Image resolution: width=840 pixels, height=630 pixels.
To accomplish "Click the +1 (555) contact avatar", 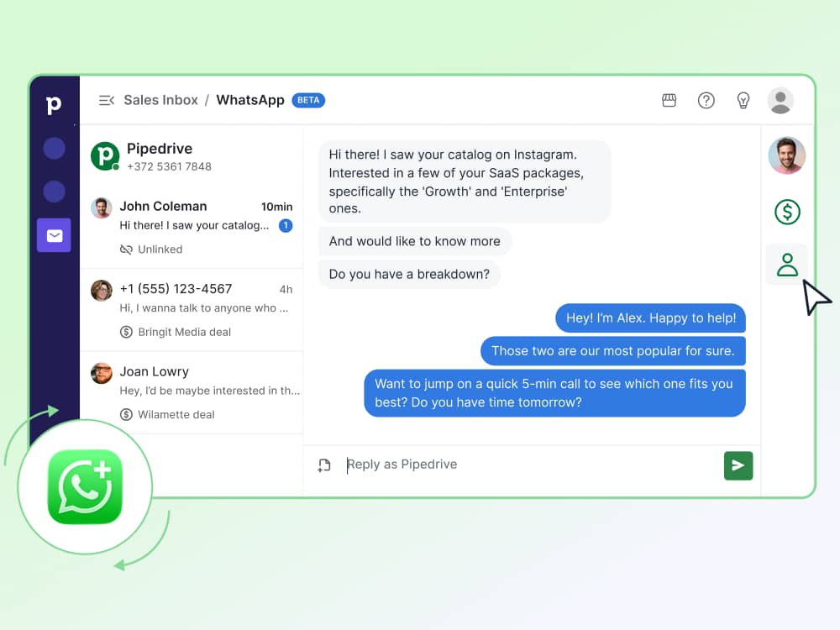I will coord(102,291).
